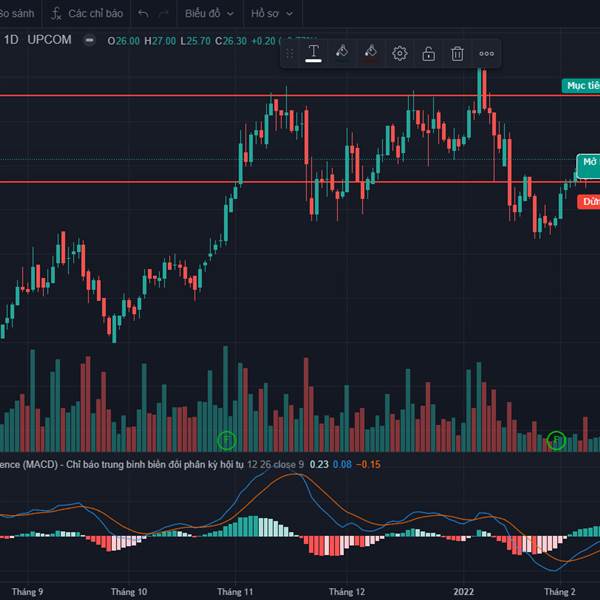Click the Tháng 12 axis label

click(347, 592)
